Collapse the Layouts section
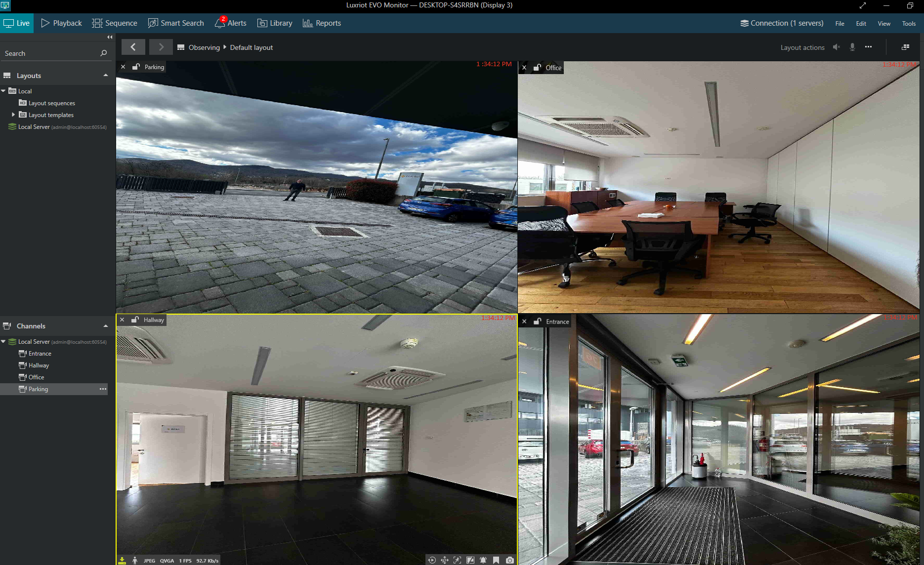The image size is (924, 565). coord(106,76)
